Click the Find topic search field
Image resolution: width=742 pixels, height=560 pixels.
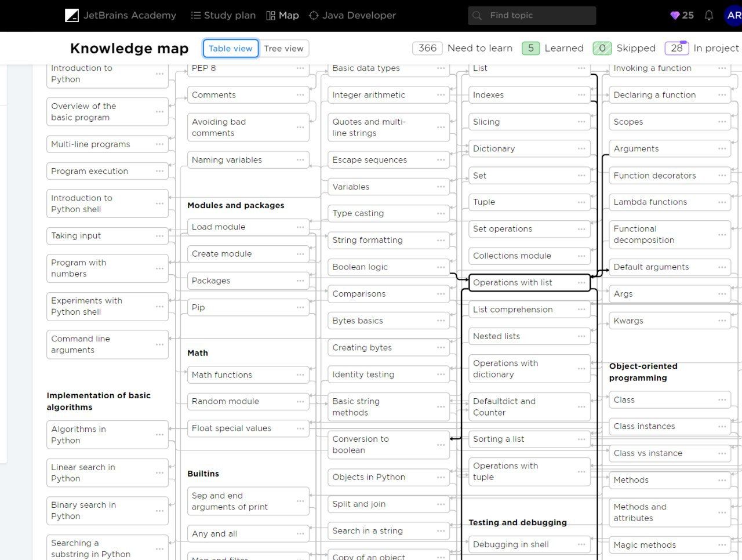[x=532, y=16]
